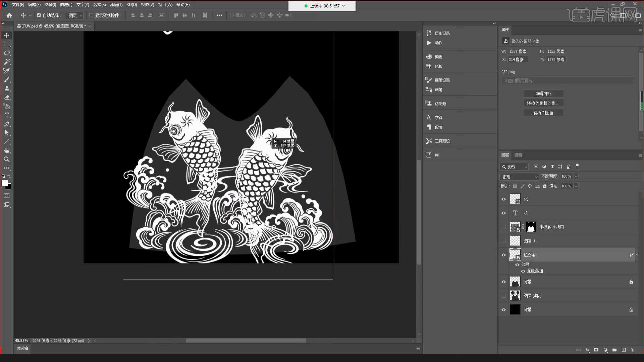This screenshot has height=362, width=644.
Task: Select the Clone Stamp tool
Action: (x=7, y=88)
